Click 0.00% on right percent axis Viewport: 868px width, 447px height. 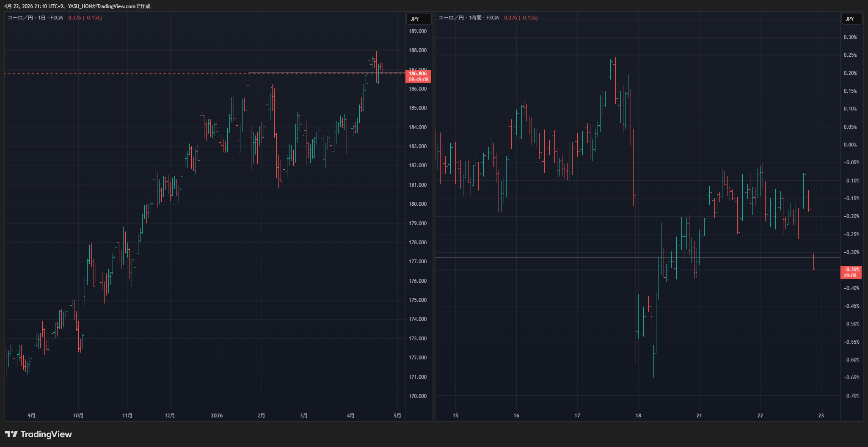[850, 145]
